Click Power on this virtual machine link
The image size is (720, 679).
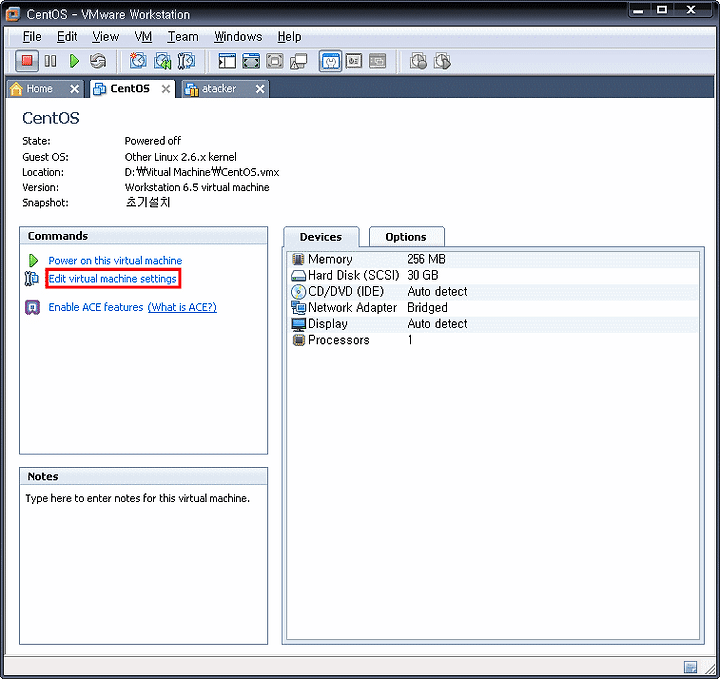[x=115, y=261]
